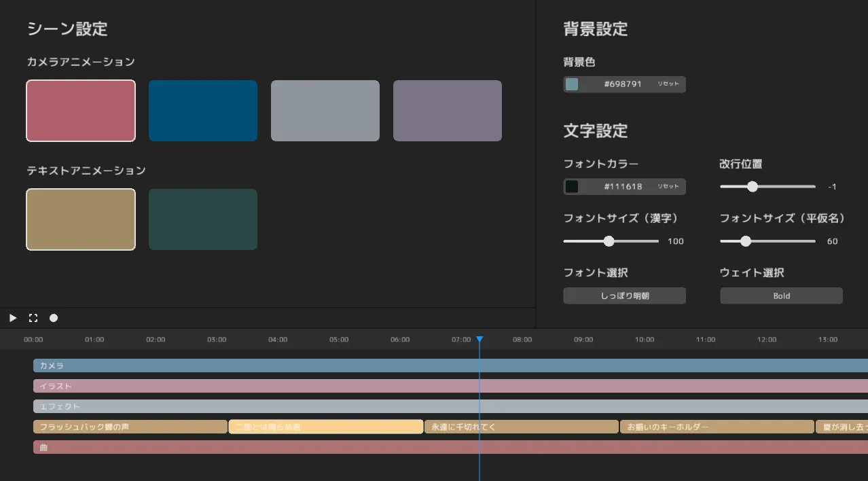The image size is (868, 481).
Task: Reset the font color #111618
Action: [668, 187]
